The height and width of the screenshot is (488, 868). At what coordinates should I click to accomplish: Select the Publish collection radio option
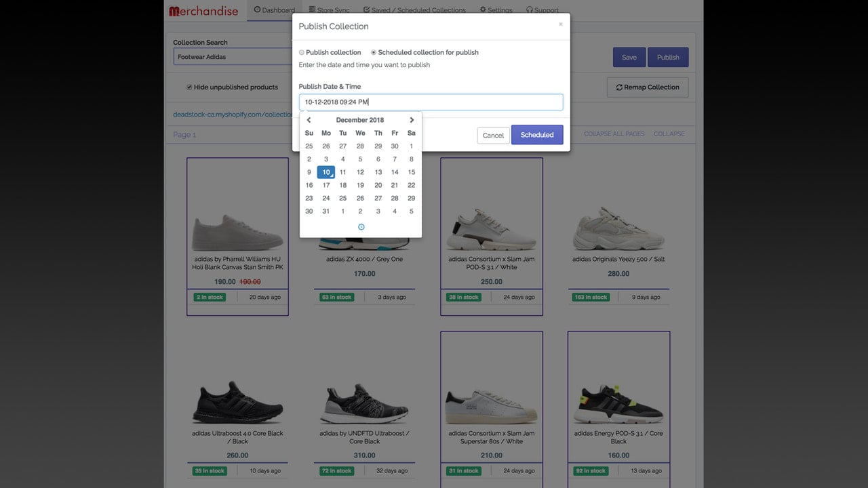coord(302,52)
